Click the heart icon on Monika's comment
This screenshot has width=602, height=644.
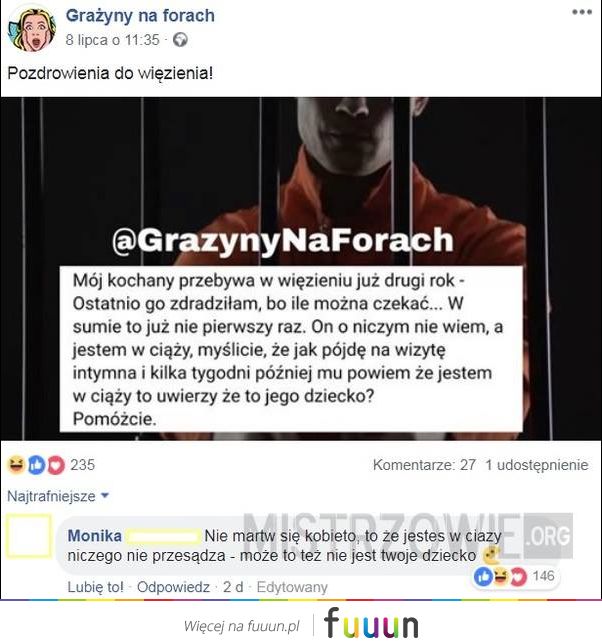point(518,577)
